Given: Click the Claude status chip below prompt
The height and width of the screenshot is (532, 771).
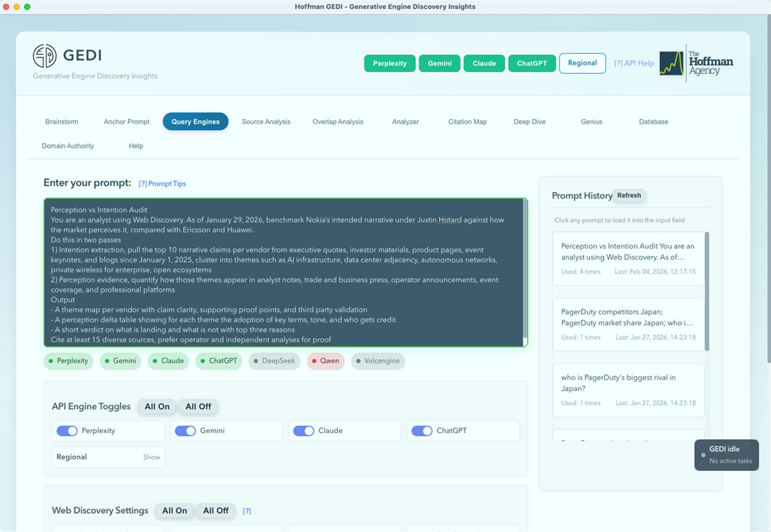Looking at the screenshot, I should [168, 361].
